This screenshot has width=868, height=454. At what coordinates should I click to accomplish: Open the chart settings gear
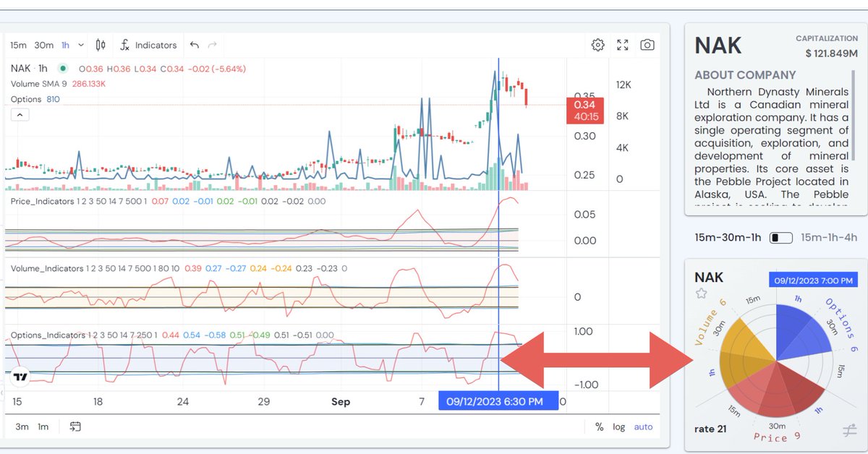(597, 45)
